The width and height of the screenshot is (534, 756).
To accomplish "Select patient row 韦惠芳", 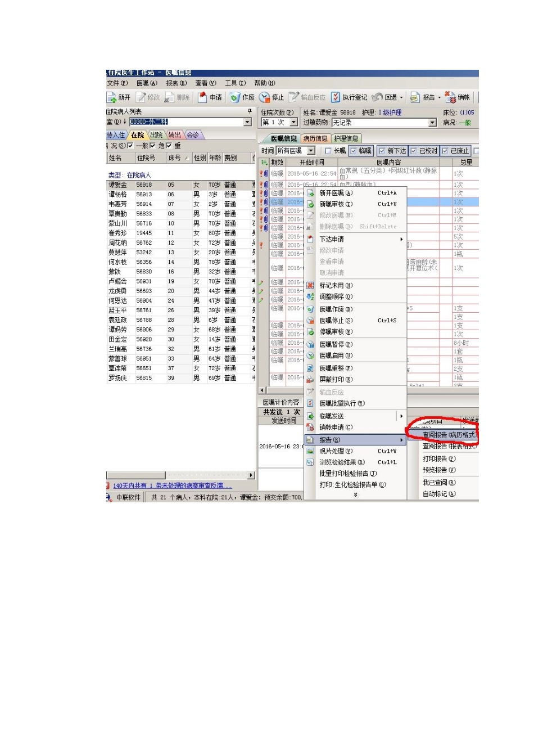I will click(x=180, y=204).
